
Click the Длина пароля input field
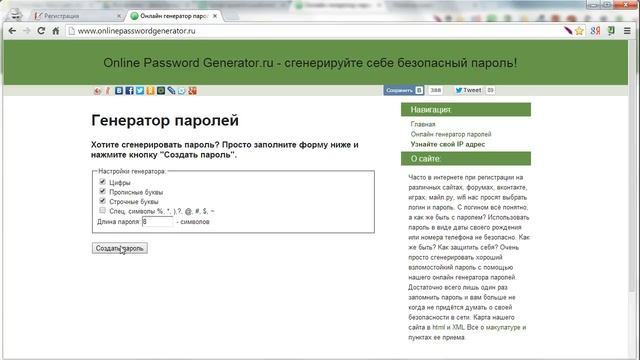click(157, 222)
